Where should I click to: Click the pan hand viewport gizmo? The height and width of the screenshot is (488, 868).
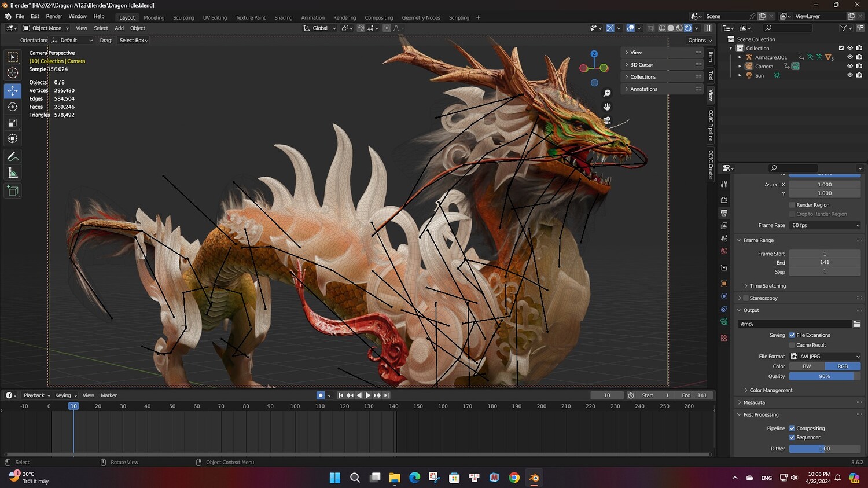click(607, 107)
